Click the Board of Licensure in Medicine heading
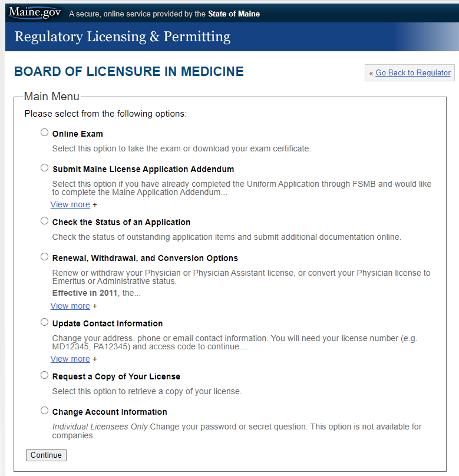Image resolution: width=459 pixels, height=476 pixels. 128,72
